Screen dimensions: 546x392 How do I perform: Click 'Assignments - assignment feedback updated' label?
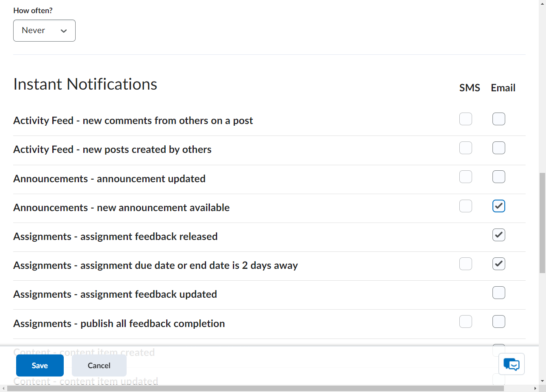point(115,294)
